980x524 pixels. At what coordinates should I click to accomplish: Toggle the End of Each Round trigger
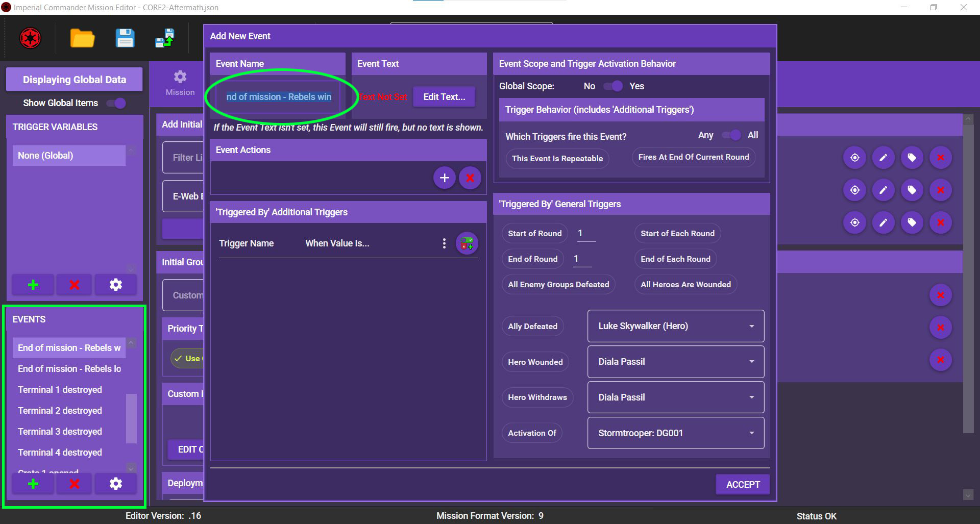(x=675, y=259)
